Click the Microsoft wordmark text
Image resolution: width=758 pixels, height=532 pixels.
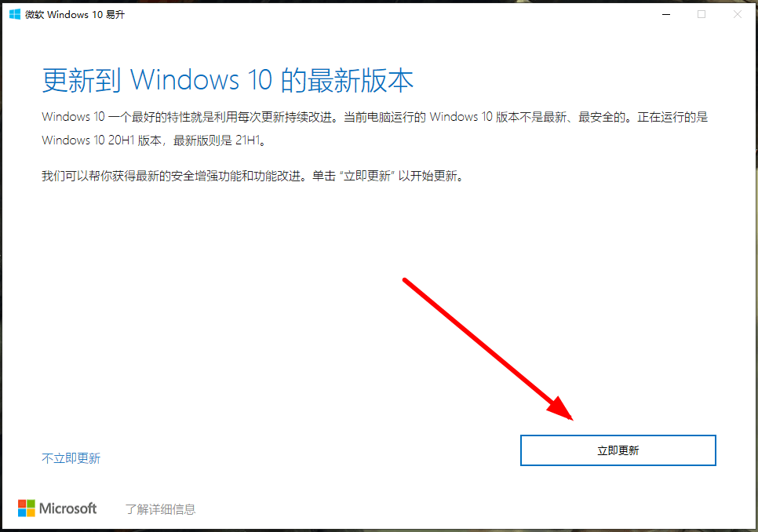pos(67,508)
